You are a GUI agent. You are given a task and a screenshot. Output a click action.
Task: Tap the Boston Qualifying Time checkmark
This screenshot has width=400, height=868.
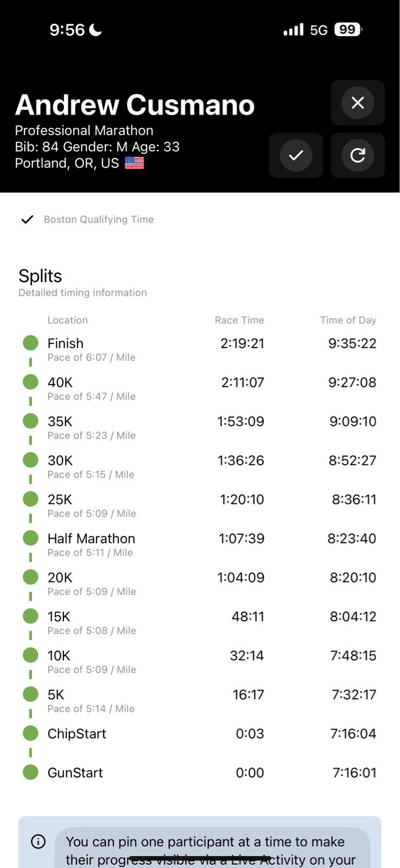(27, 219)
